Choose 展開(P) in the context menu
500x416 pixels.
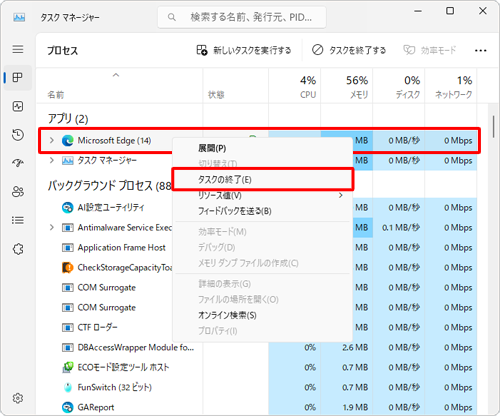262,148
